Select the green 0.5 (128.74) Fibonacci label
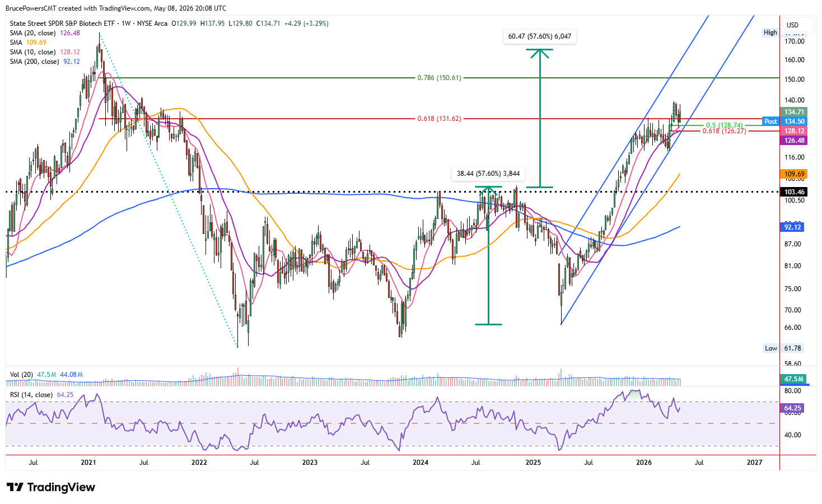822x504 pixels. 724,125
